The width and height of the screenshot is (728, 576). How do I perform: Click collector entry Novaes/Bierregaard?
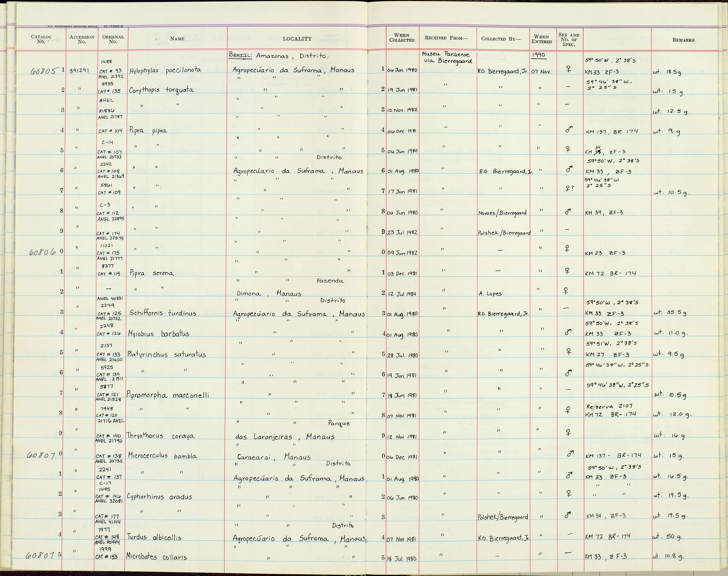click(502, 213)
